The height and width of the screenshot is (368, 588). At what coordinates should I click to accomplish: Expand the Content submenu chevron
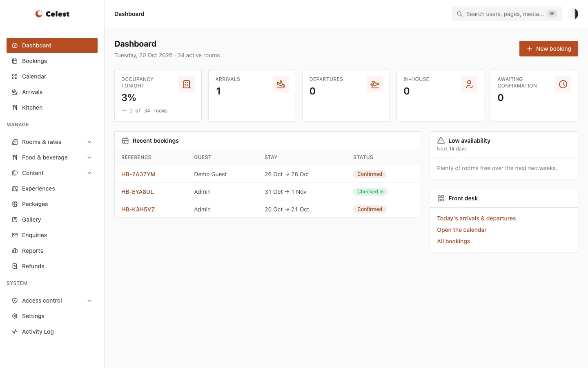click(89, 173)
